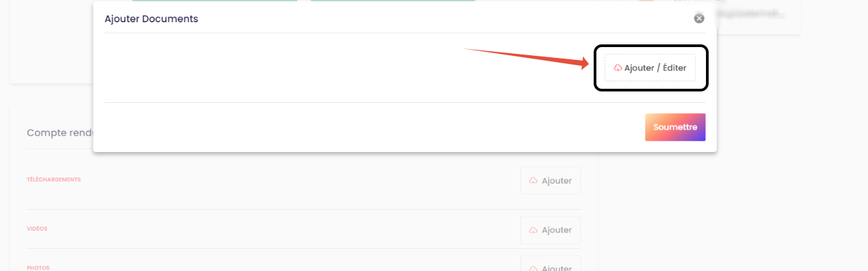Viewport: 868px width, 271px height.
Task: Click cloud upload icon beside Ajouter / Éditer
Action: 618,68
